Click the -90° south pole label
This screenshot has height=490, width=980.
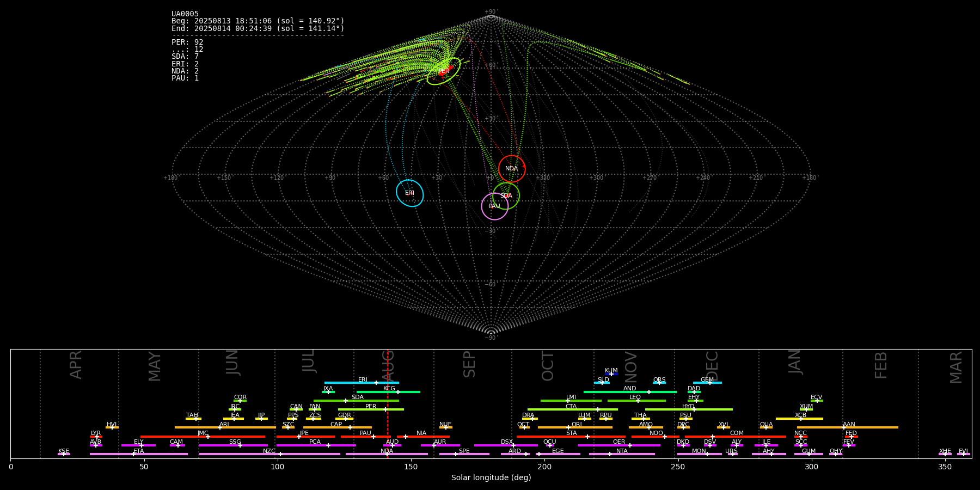tap(491, 338)
